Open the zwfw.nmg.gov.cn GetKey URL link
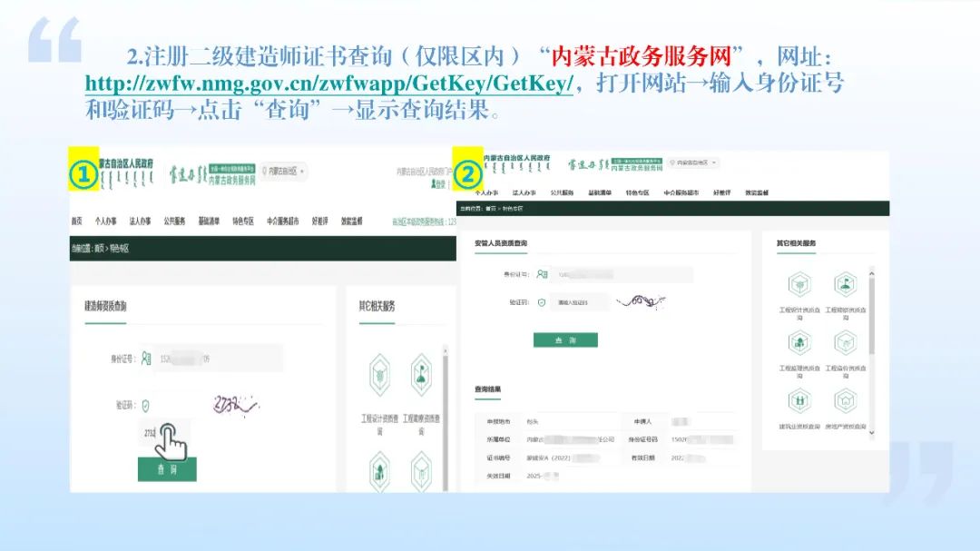Image resolution: width=980 pixels, height=551 pixels. [328, 84]
